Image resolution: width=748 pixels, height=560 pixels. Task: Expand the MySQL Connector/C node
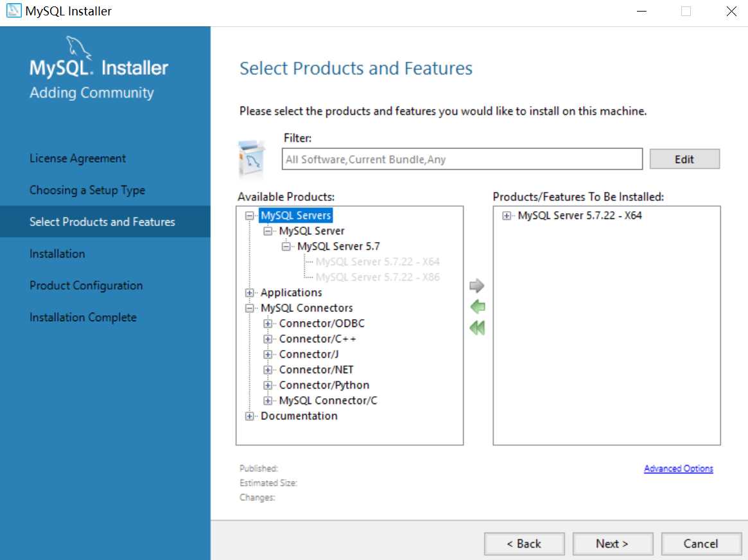click(x=268, y=401)
